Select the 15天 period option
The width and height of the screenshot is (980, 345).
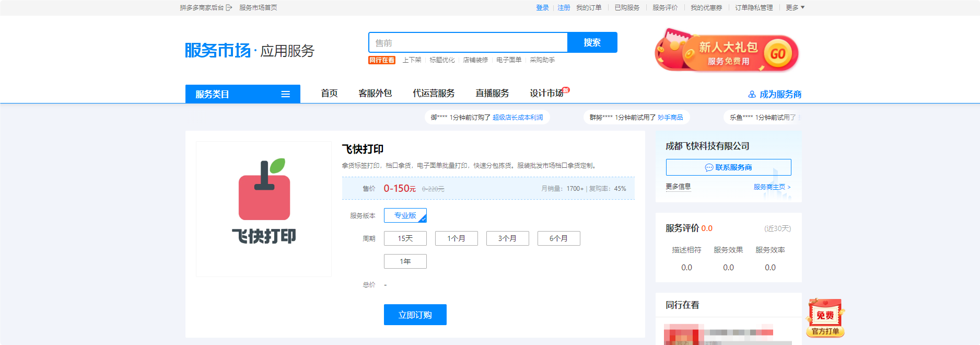pyautogui.click(x=405, y=238)
